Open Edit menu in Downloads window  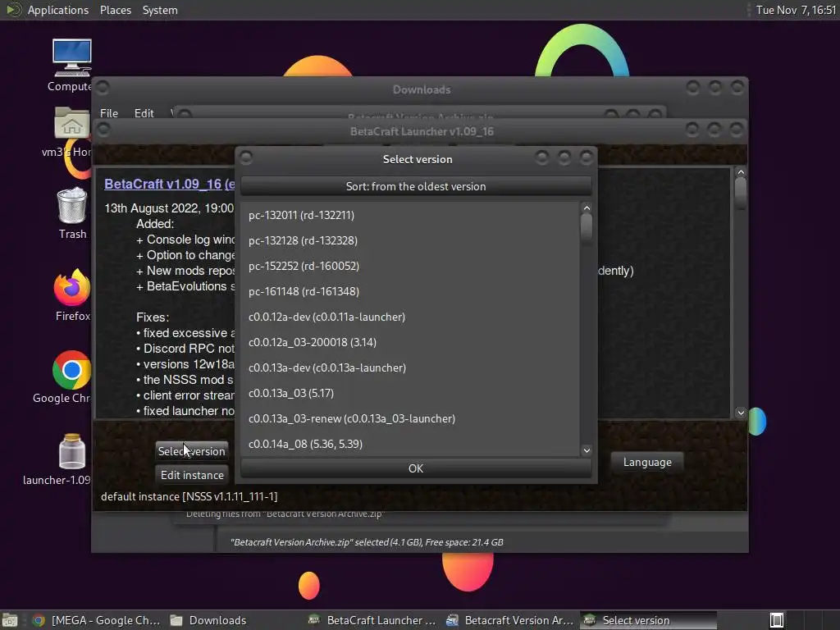coord(144,113)
